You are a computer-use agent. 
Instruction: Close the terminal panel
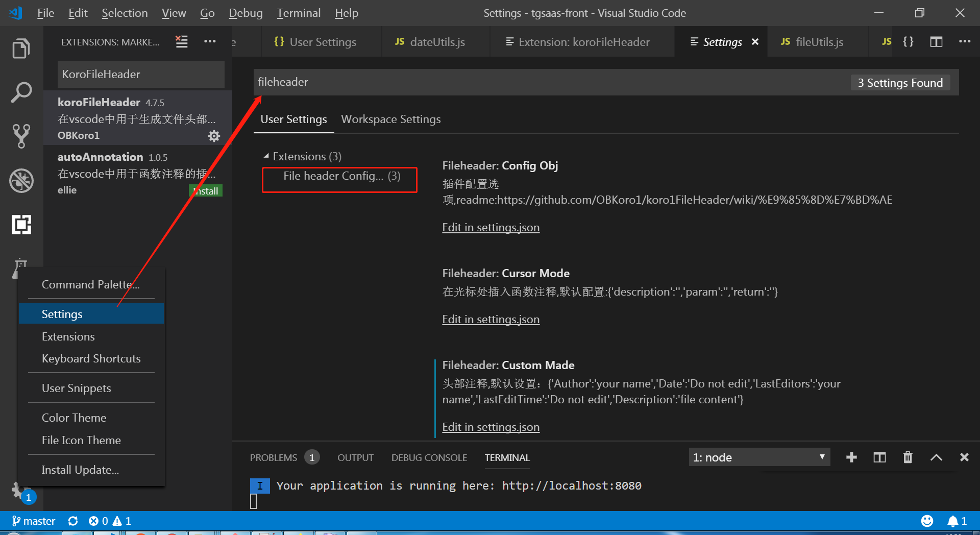point(964,457)
